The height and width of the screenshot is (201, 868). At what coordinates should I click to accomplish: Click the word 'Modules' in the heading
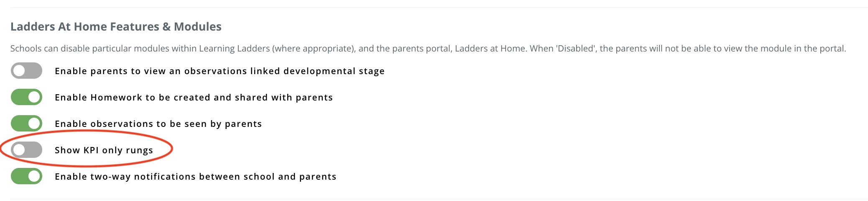pos(197,27)
